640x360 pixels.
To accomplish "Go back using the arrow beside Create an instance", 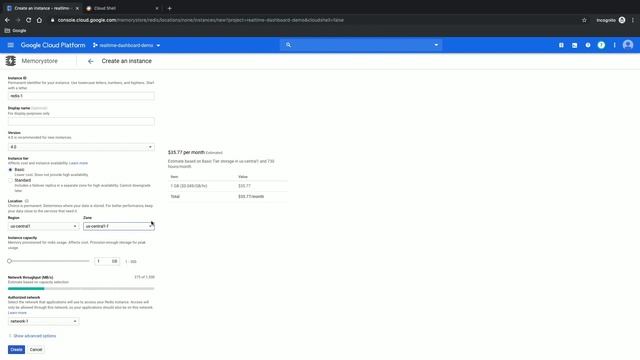I will 90,61.
